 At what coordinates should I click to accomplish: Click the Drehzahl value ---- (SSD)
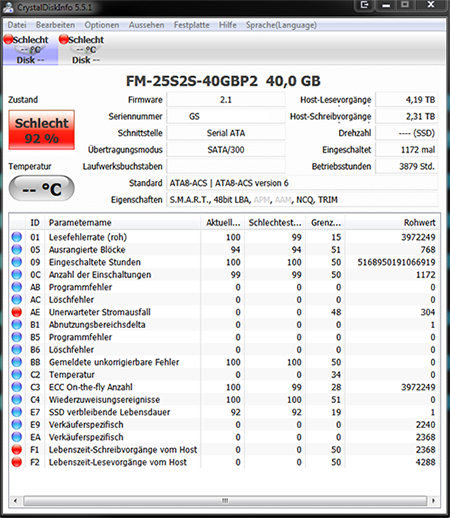point(407,133)
